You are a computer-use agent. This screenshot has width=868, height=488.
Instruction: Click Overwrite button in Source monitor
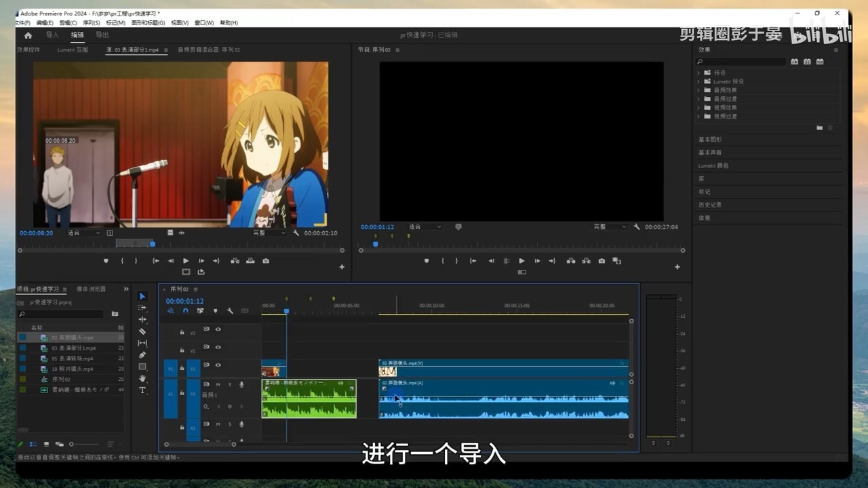tap(250, 261)
